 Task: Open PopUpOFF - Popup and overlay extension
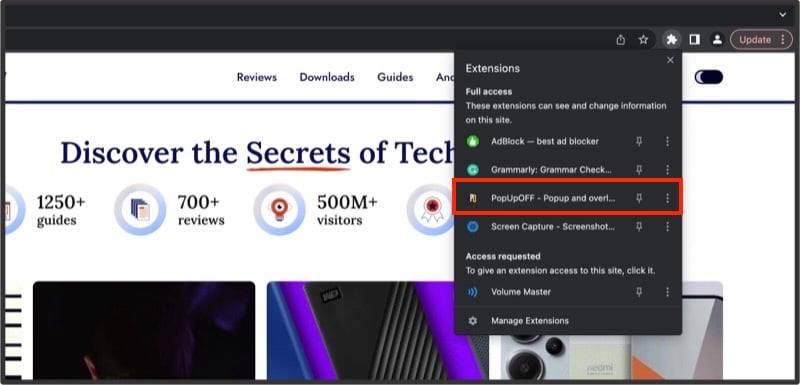pos(553,198)
